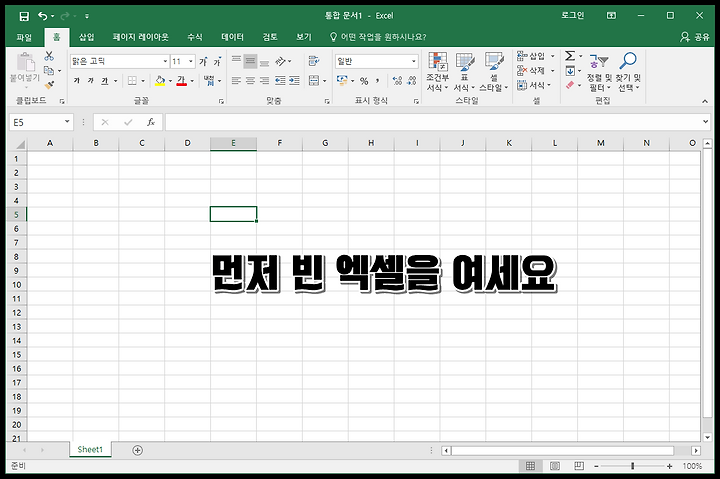Open clipboard group dialog launcher
The height and width of the screenshot is (479, 720).
[x=62, y=101]
